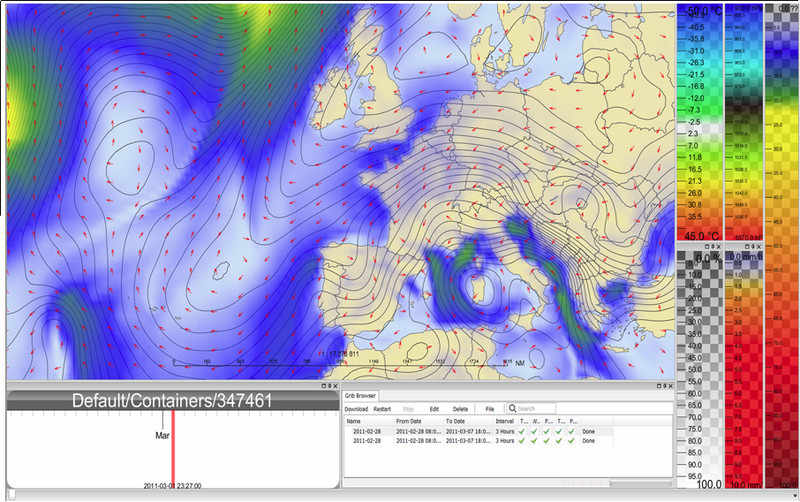Close the timeline panel
This screenshot has height=502, width=800.
pos(337,386)
